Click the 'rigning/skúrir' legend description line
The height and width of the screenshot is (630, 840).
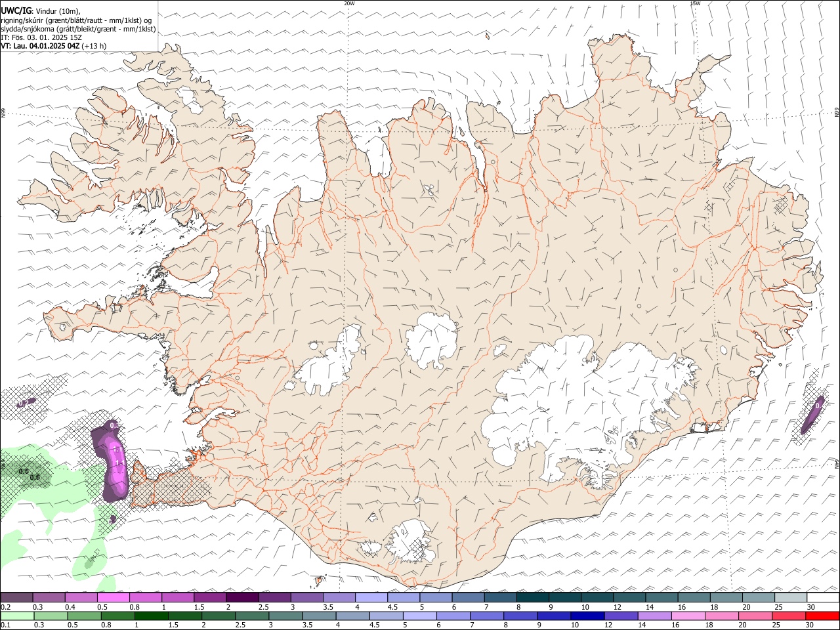[76, 20]
